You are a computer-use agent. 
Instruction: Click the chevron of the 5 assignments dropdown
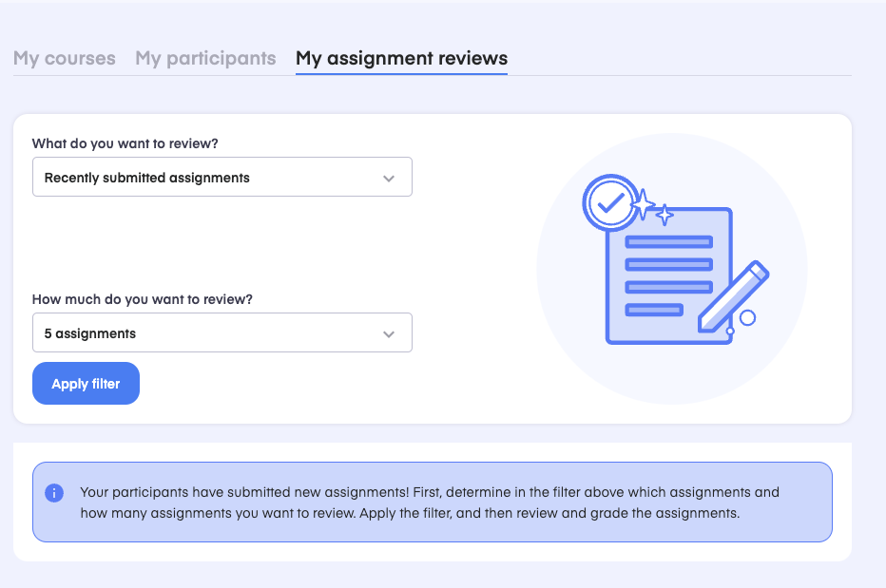tap(389, 334)
